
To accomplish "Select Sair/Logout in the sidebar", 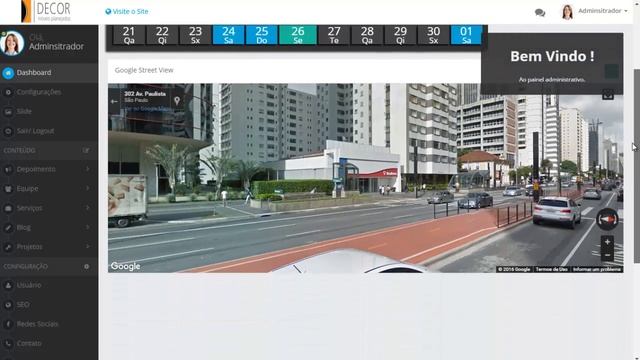I will click(x=49, y=131).
